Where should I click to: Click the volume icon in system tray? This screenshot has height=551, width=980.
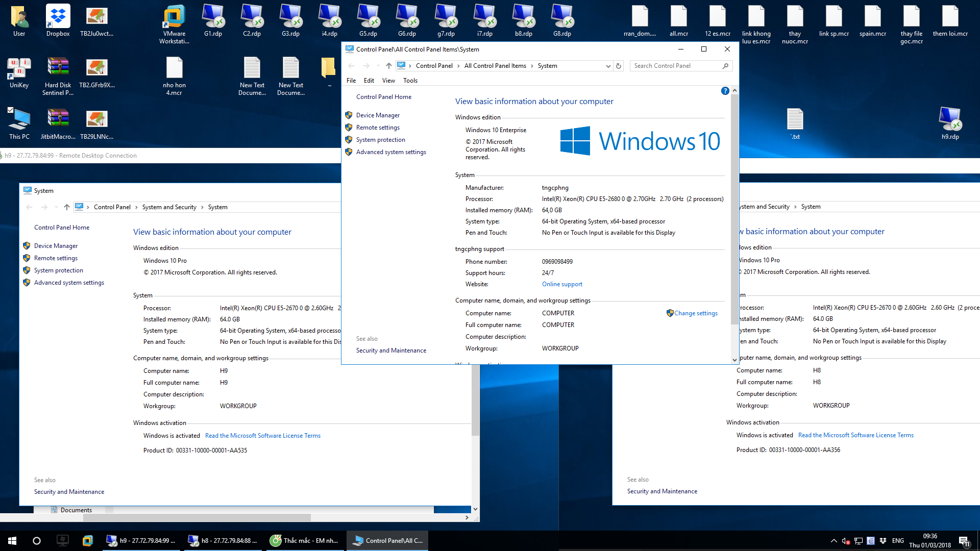tap(846, 541)
